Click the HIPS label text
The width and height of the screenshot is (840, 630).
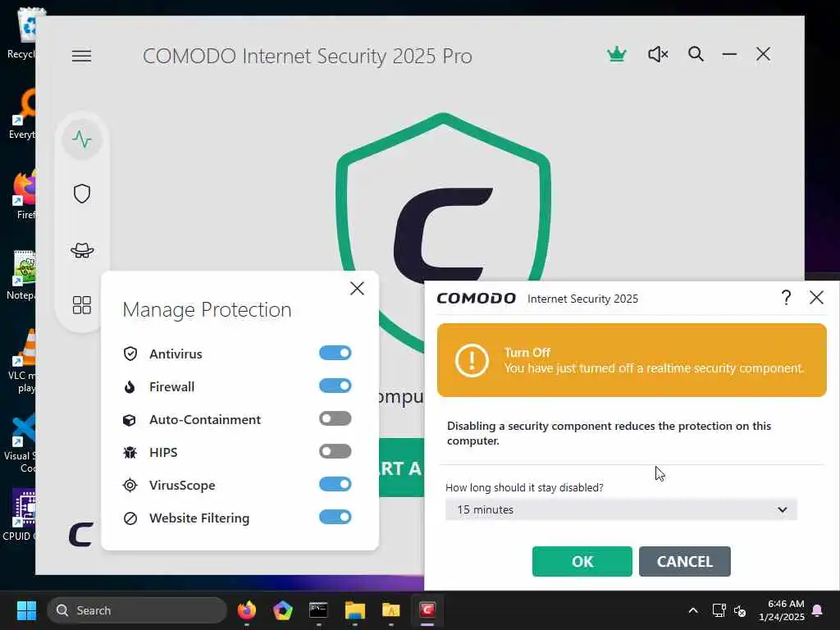163,453
